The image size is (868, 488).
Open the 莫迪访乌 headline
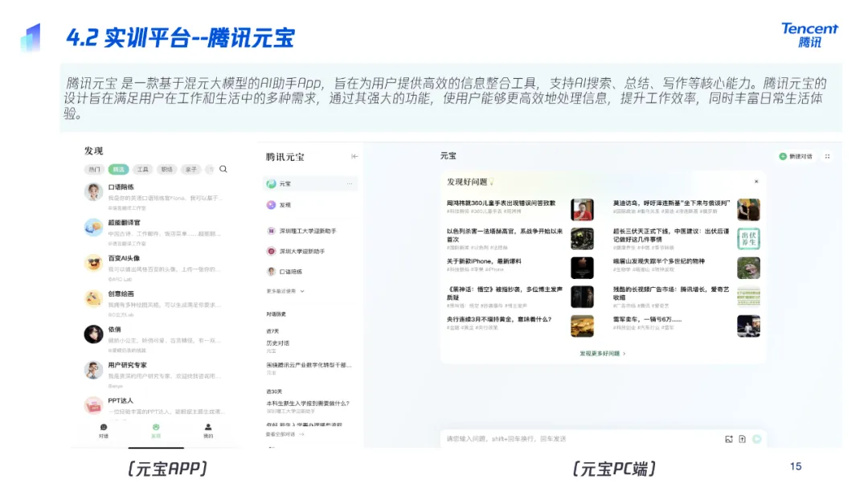671,203
